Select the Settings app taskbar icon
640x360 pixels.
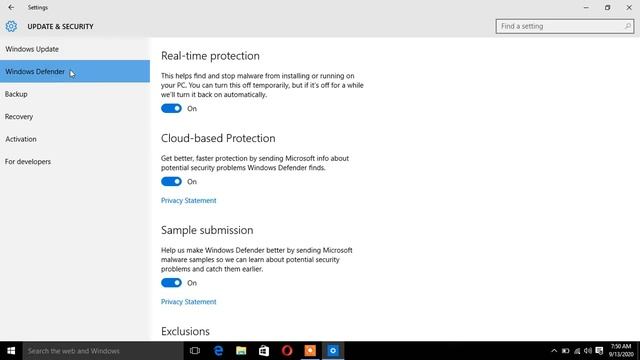tap(333, 351)
